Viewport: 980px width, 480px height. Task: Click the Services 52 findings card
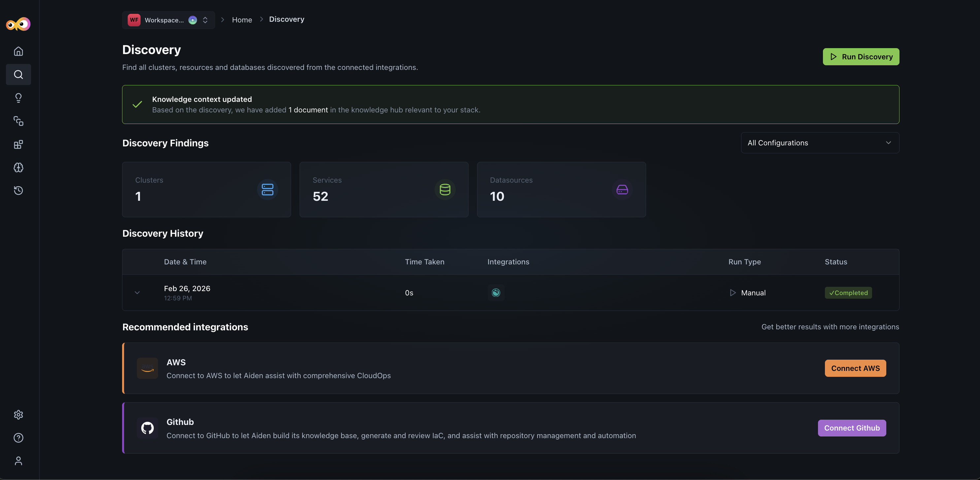384,189
